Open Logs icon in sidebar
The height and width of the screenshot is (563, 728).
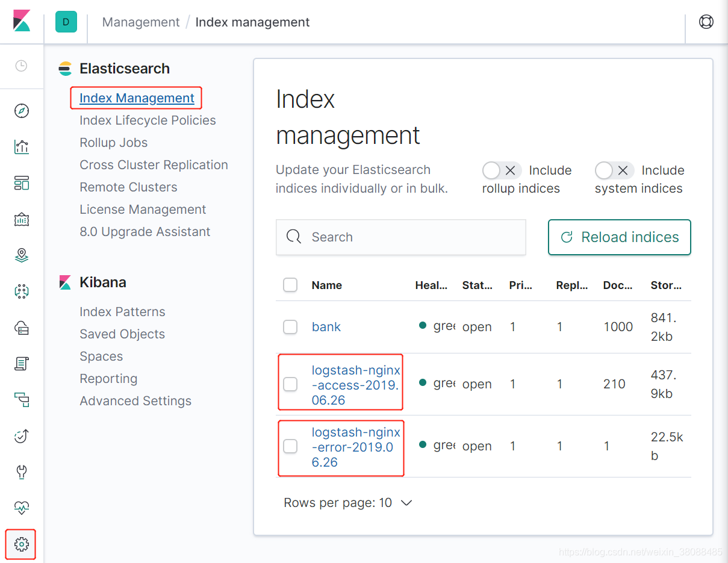21,364
